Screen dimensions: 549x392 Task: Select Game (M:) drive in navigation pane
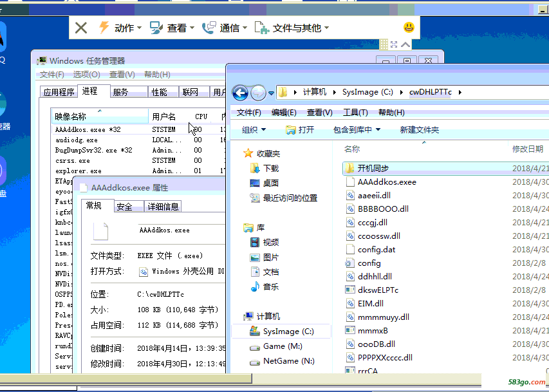click(x=275, y=346)
